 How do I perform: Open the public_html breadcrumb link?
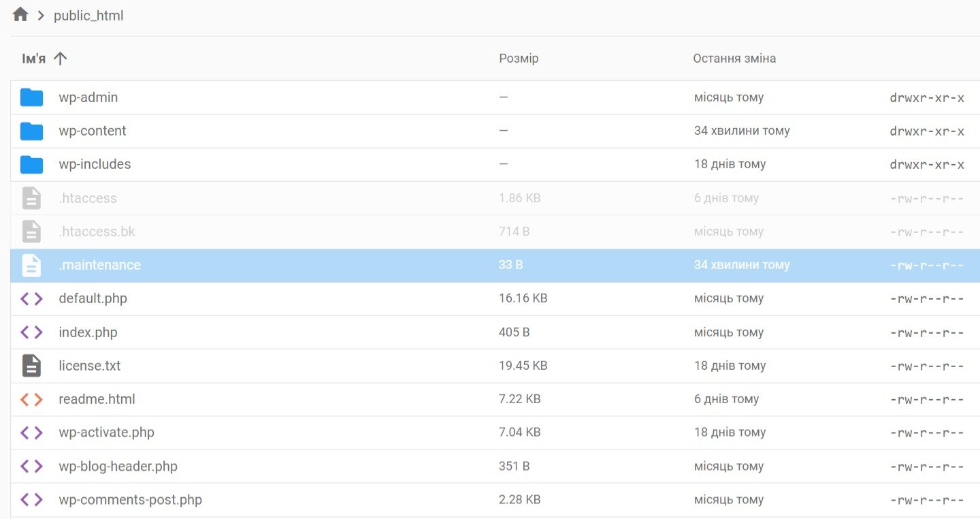click(88, 16)
